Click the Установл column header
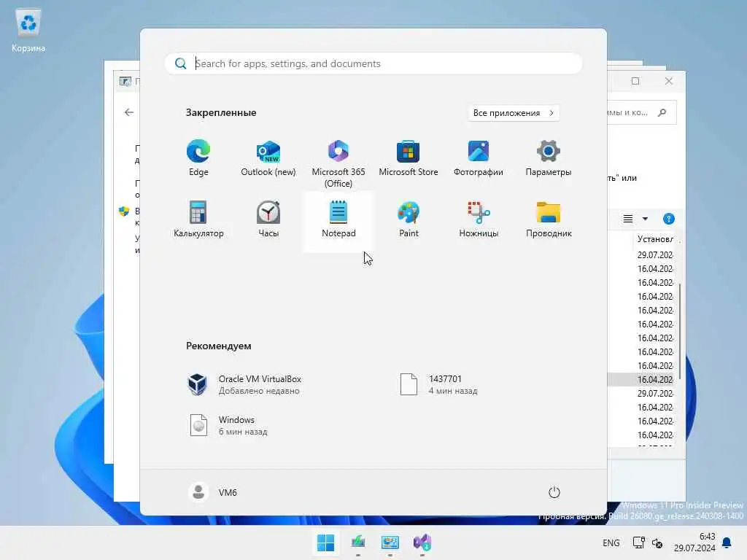The width and height of the screenshot is (747, 560). click(656, 239)
